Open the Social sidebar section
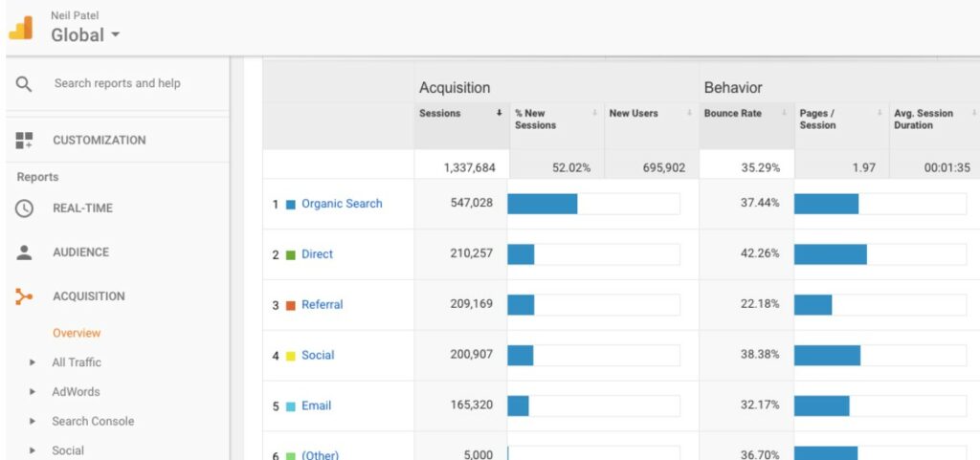This screenshot has height=460, width=980. point(68,450)
